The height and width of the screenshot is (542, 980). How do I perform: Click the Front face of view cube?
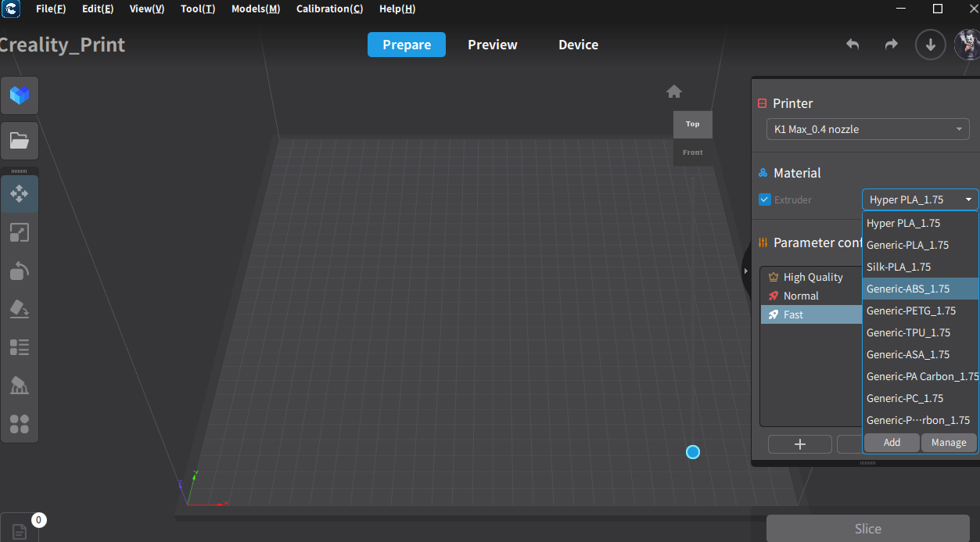(693, 153)
